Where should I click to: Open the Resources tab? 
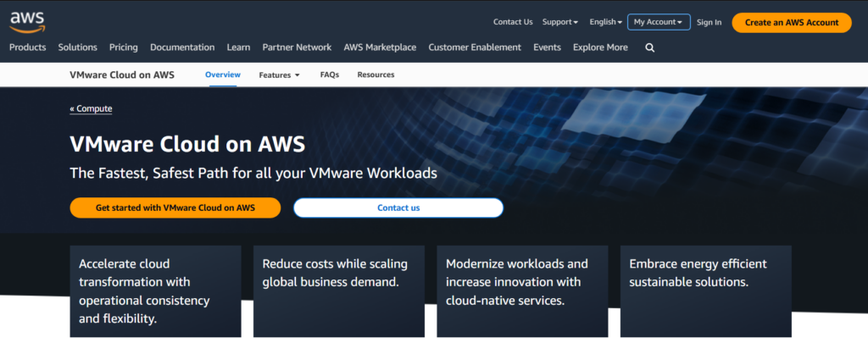376,75
